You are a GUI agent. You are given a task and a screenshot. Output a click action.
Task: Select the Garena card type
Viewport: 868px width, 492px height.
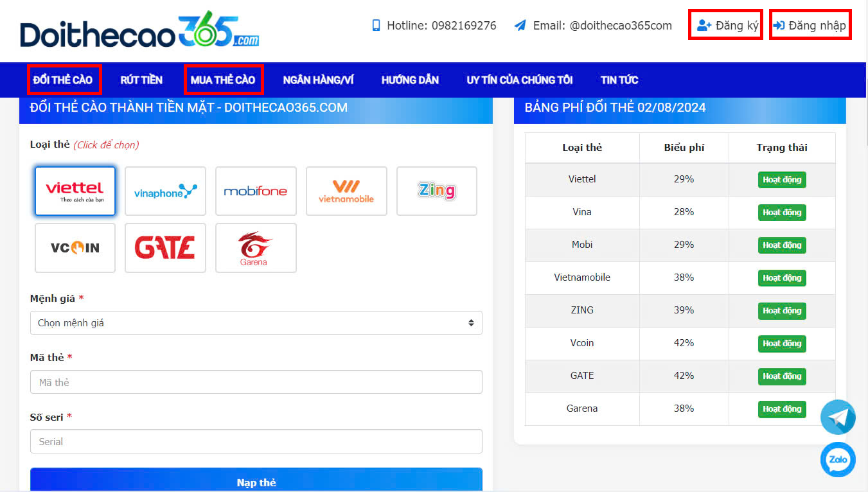click(256, 248)
